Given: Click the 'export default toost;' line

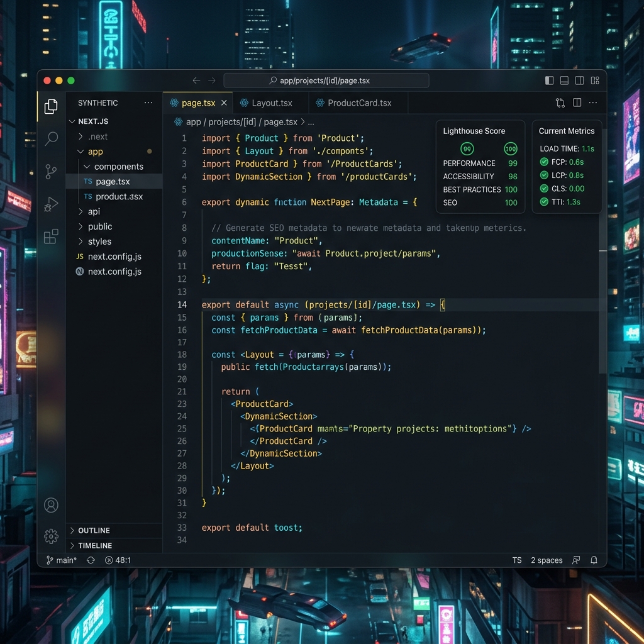Looking at the screenshot, I should [252, 528].
